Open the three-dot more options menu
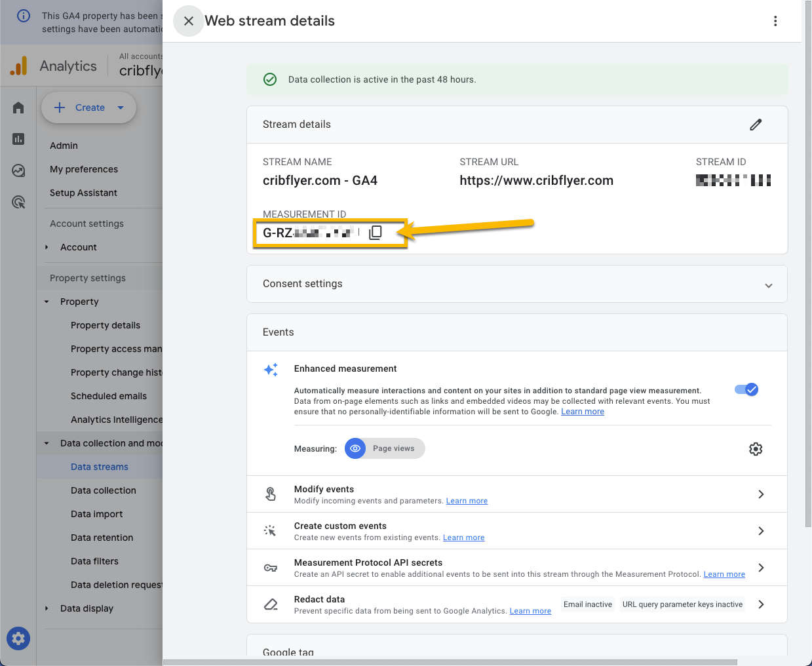This screenshot has height=666, width=812. pos(775,21)
